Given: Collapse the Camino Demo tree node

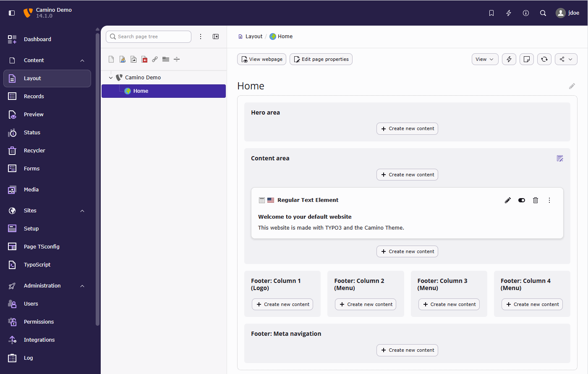Looking at the screenshot, I should [x=111, y=77].
